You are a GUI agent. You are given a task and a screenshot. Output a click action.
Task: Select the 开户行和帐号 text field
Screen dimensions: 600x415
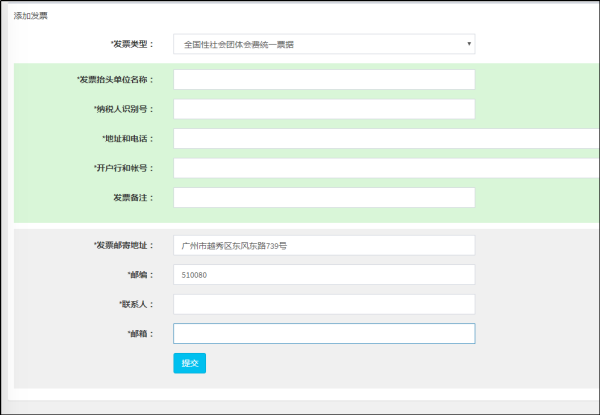coord(385,168)
